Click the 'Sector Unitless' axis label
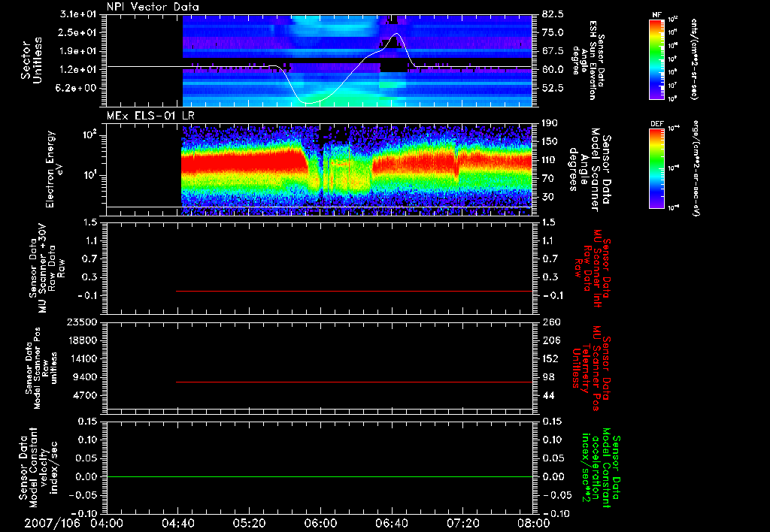This screenshot has width=770, height=532. pyautogui.click(x=32, y=60)
